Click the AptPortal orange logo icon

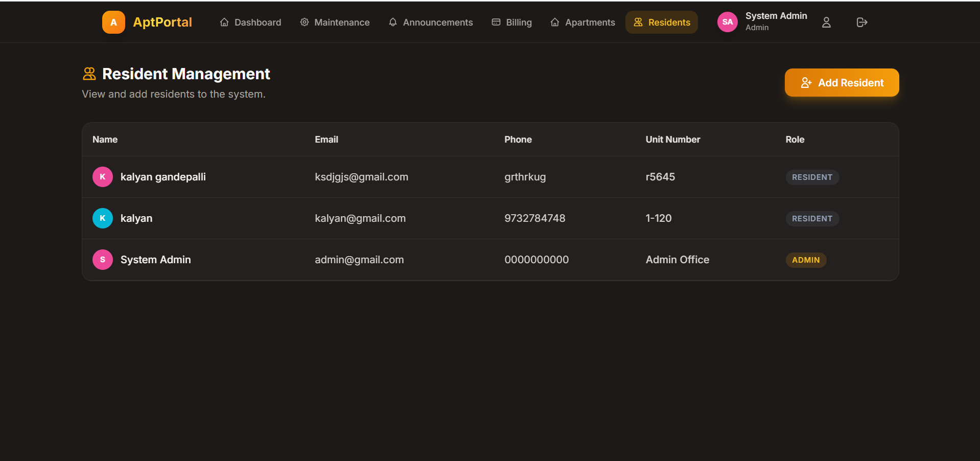[x=113, y=22]
